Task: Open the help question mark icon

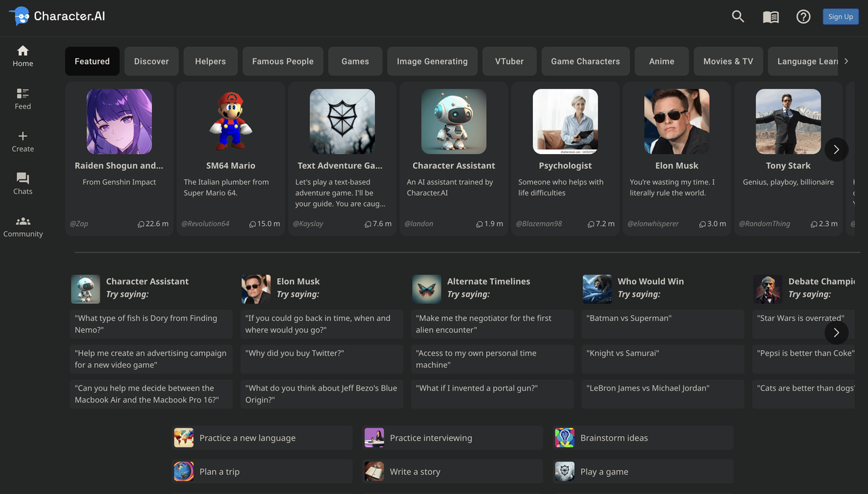Action: coord(803,17)
